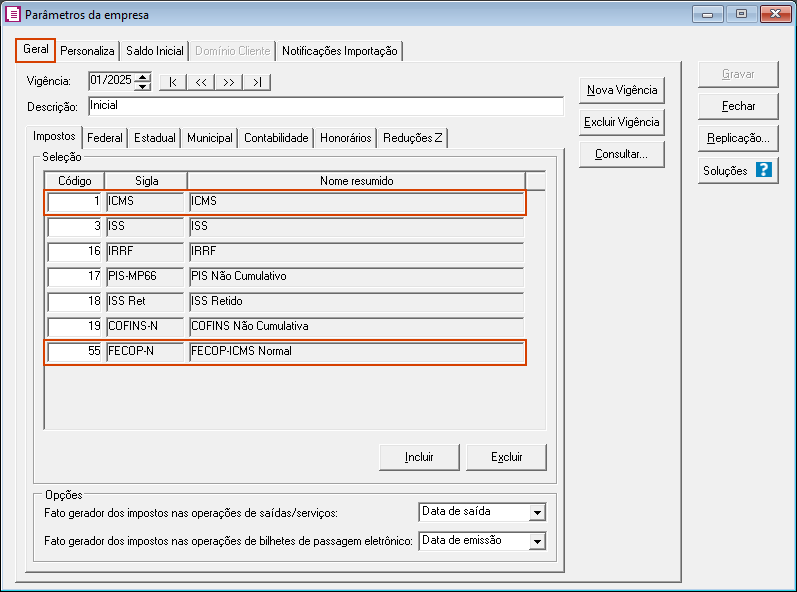Switch to the Personaliza tab

point(87,51)
